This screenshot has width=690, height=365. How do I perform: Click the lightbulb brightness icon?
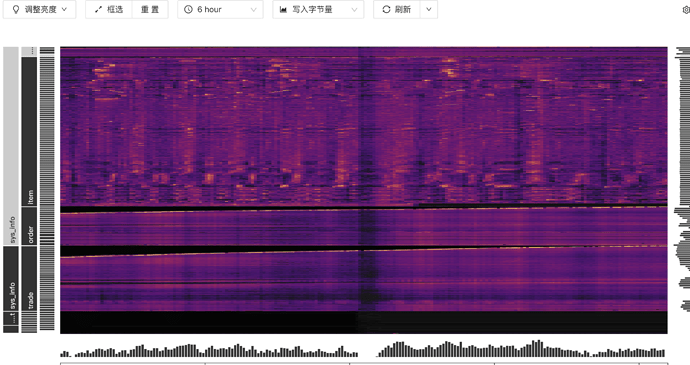(x=16, y=9)
